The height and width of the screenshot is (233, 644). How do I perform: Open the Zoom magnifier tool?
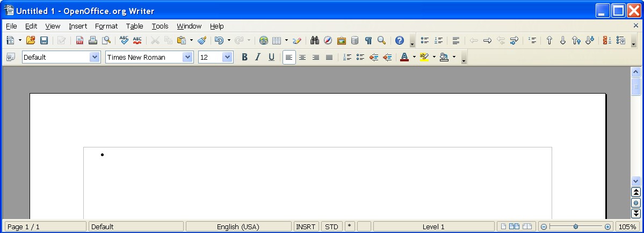(x=381, y=40)
